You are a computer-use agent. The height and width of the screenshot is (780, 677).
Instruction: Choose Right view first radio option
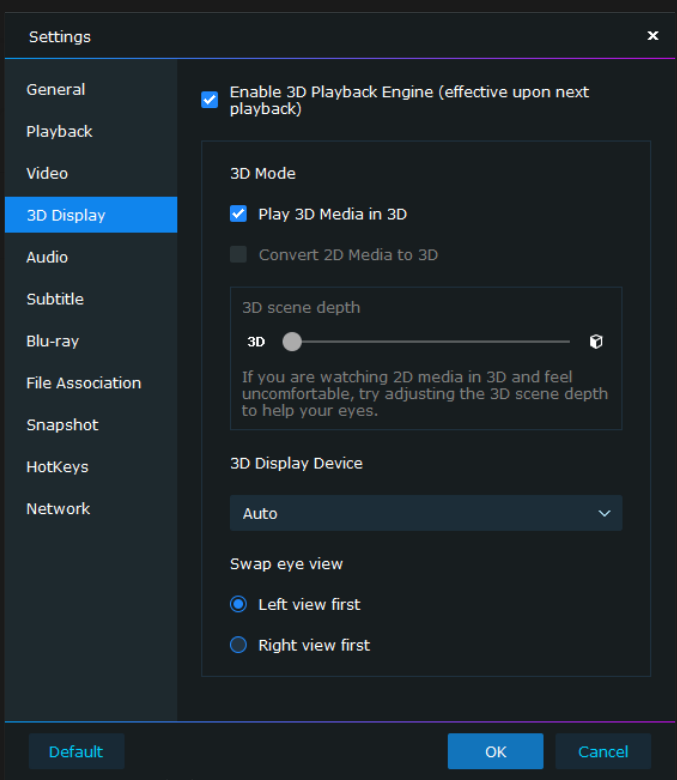pyautogui.click(x=238, y=645)
